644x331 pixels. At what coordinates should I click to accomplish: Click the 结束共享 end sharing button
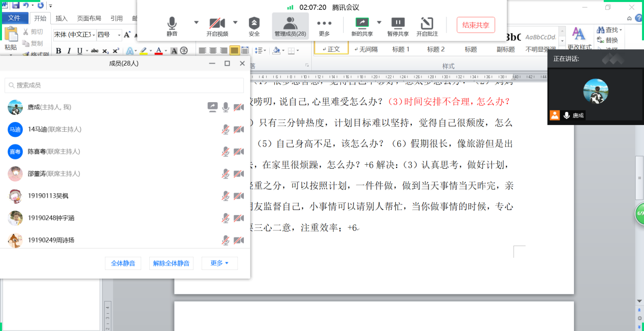point(475,25)
